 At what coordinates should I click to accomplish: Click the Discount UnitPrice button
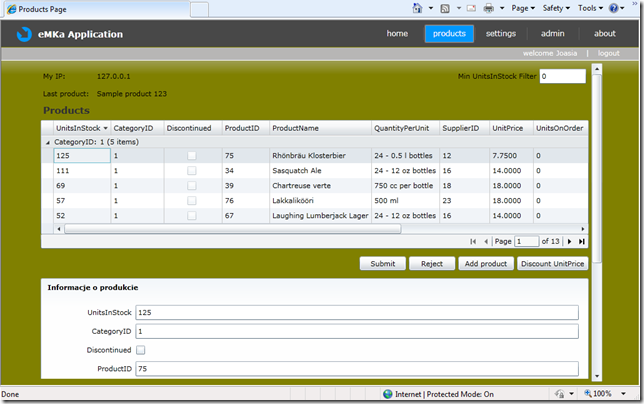(552, 264)
